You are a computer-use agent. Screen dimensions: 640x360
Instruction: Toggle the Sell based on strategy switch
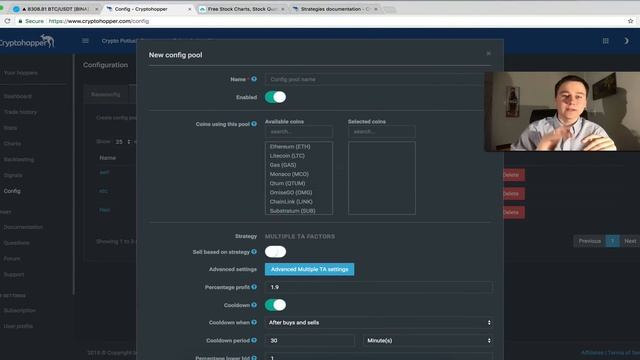(x=276, y=252)
